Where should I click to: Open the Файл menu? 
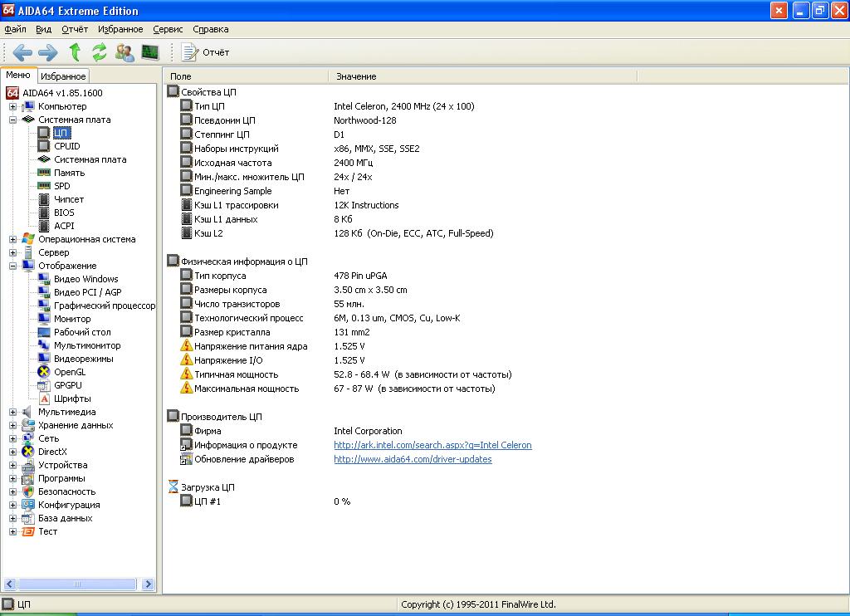point(15,29)
